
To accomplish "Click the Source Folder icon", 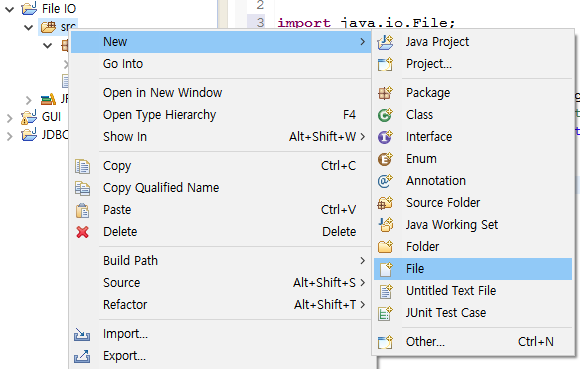I will [385, 203].
